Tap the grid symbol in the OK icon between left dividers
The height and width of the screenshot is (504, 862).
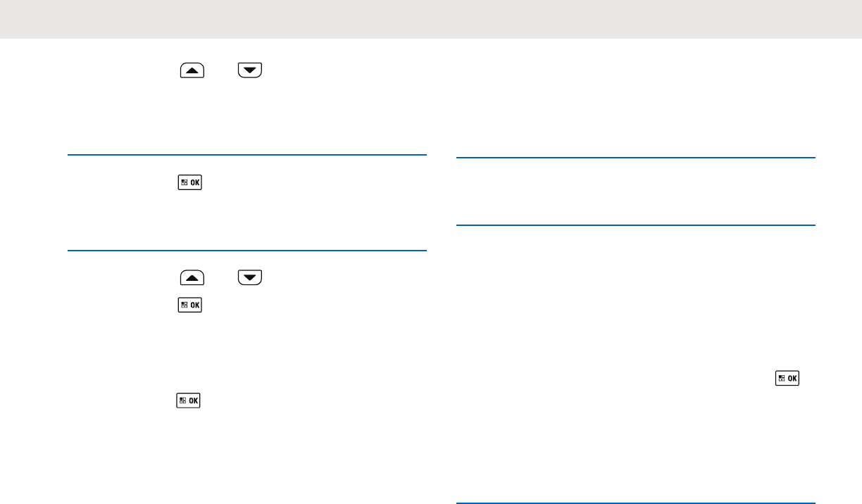tap(184, 183)
